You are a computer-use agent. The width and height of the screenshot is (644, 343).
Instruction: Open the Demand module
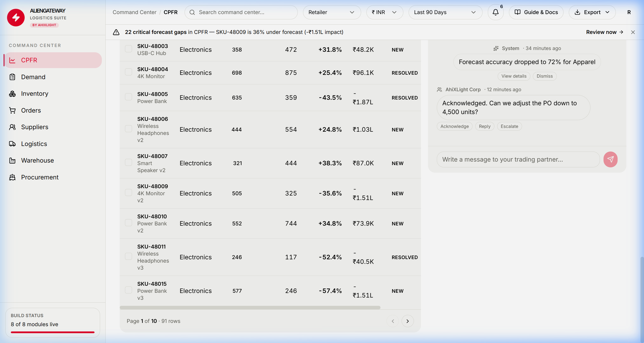53,77
